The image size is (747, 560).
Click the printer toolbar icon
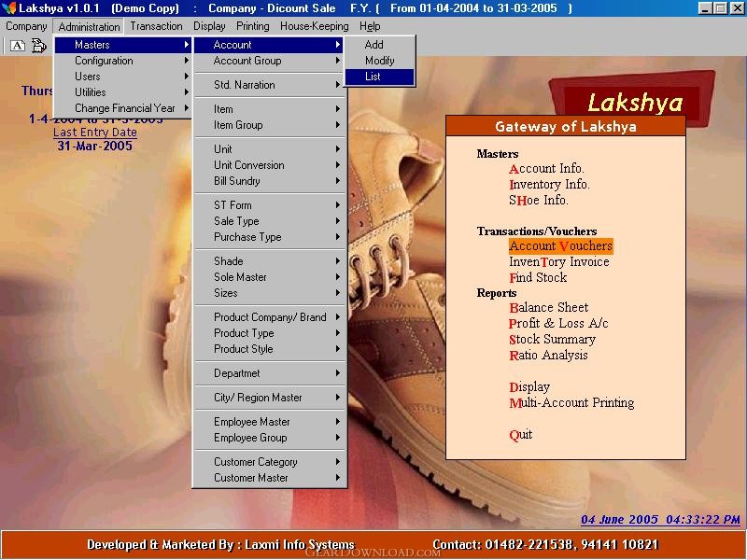click(x=38, y=46)
